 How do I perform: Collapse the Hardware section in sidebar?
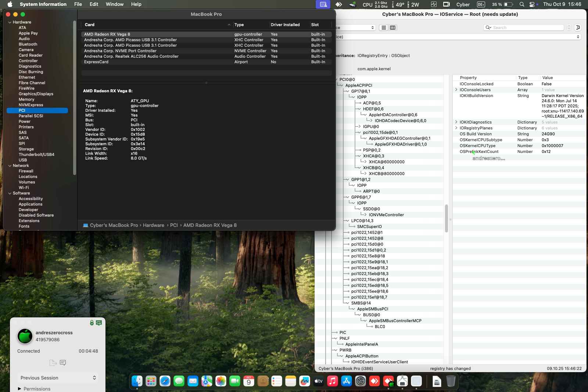point(10,22)
